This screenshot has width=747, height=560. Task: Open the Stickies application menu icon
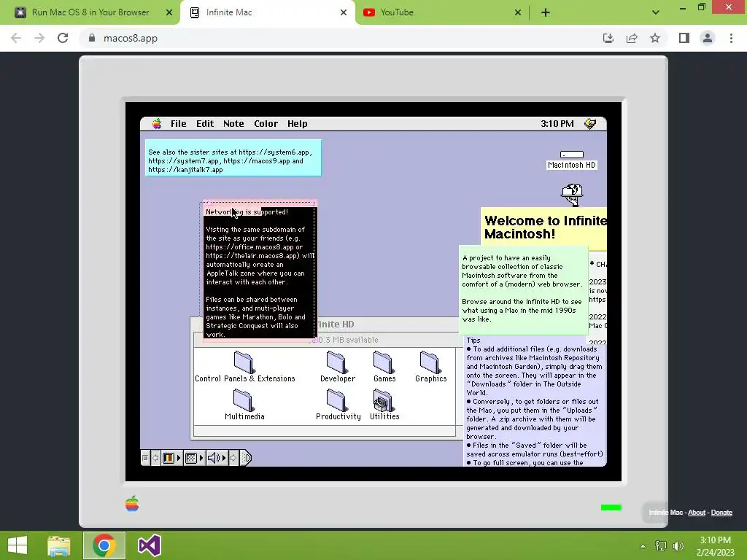[590, 124]
